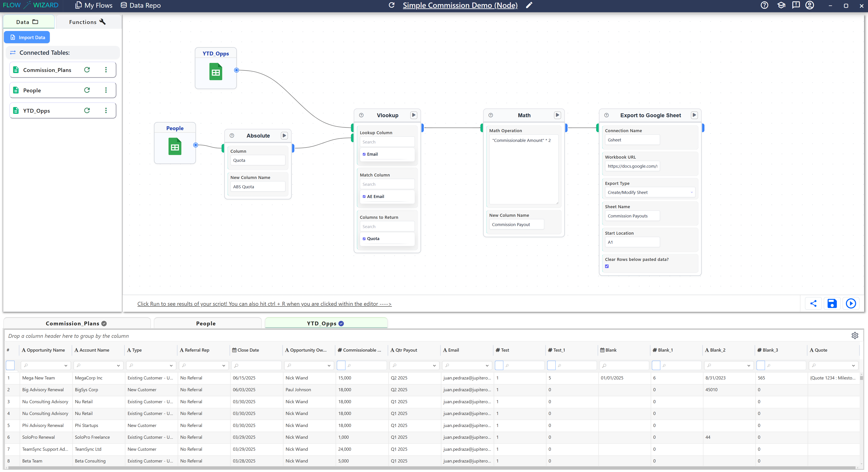This screenshot has height=472, width=868.
Task: Switch to the Functions tab
Action: [87, 22]
